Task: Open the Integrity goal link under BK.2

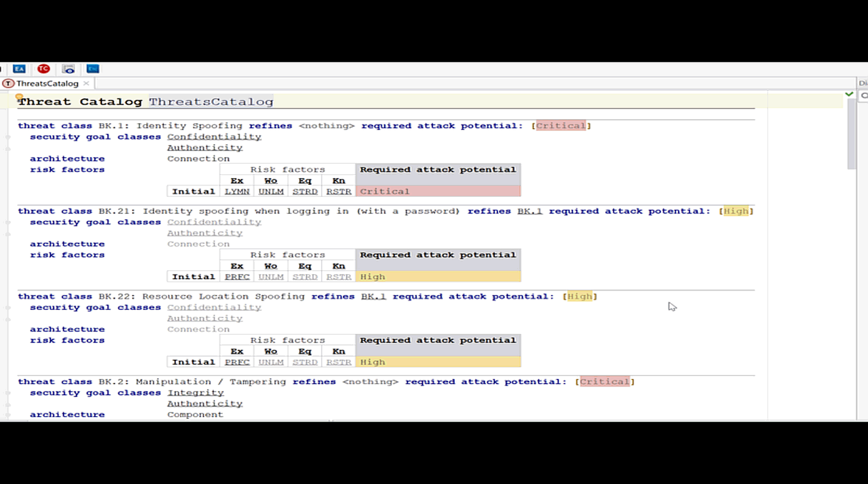Action: [195, 392]
